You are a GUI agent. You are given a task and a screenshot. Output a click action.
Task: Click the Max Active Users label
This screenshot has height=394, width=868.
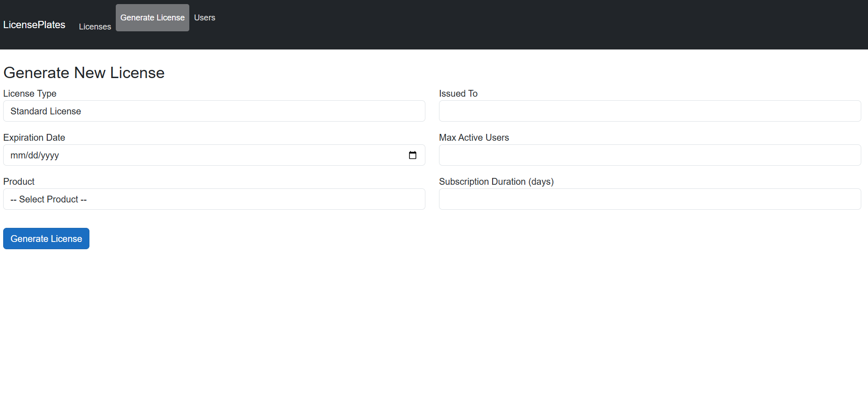click(474, 138)
